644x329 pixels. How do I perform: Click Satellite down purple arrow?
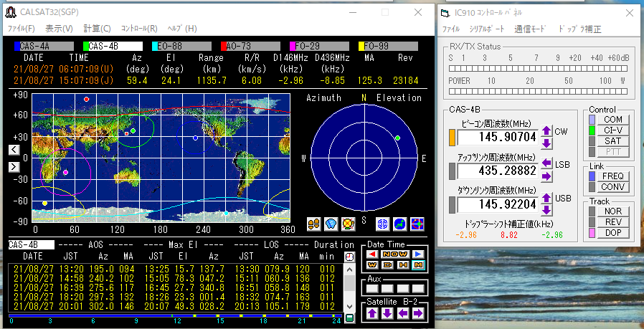coord(387,313)
